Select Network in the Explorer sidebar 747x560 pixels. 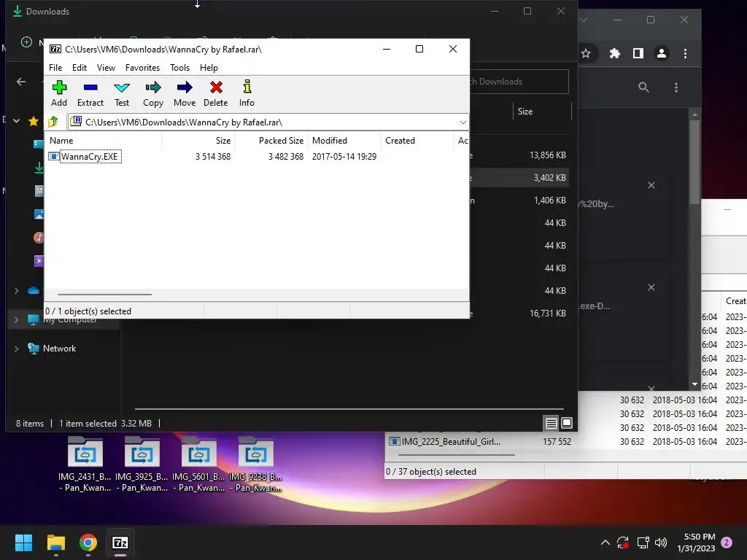tap(59, 349)
